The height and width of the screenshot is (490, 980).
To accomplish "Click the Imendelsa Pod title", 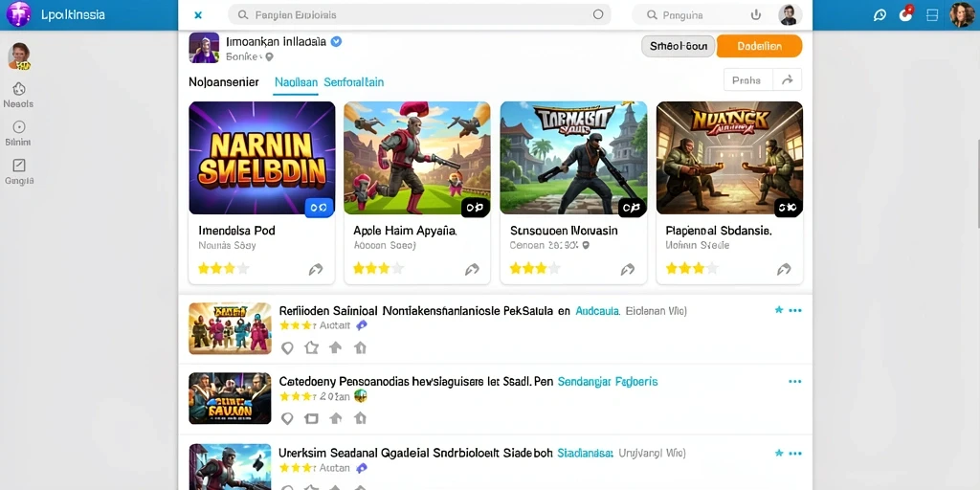I will pos(237,231).
